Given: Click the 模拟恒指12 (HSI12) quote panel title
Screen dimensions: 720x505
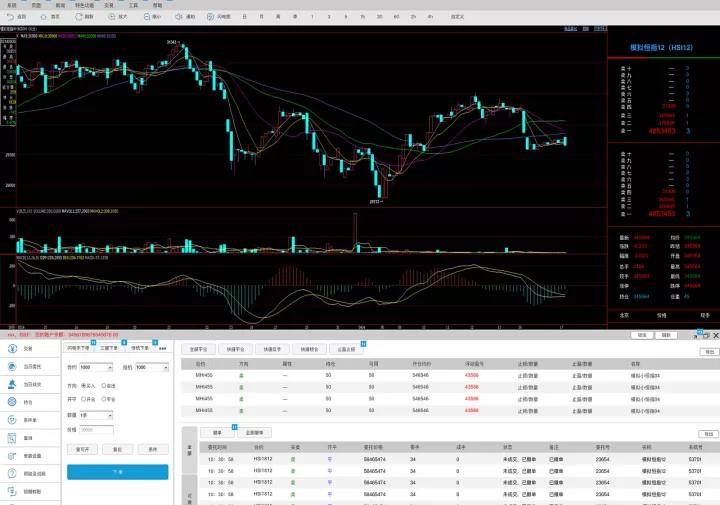Looking at the screenshot, I should [x=661, y=47].
